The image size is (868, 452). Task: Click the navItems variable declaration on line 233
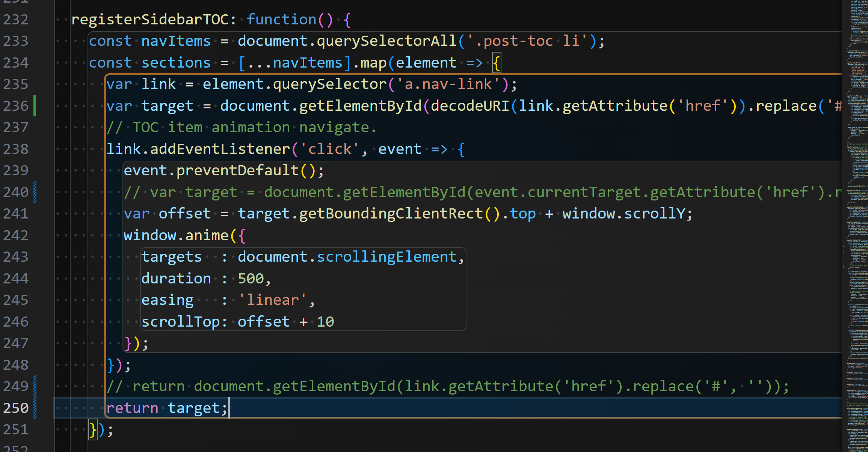176,41
